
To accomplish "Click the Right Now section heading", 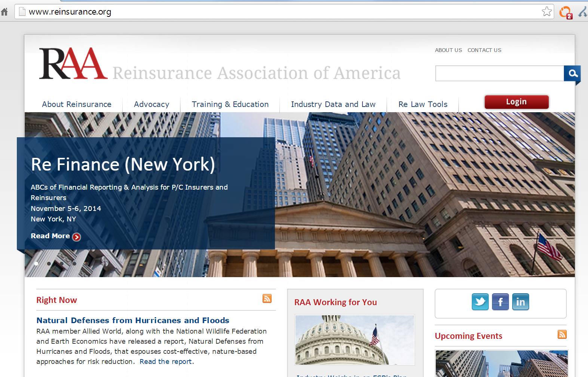I will [56, 300].
